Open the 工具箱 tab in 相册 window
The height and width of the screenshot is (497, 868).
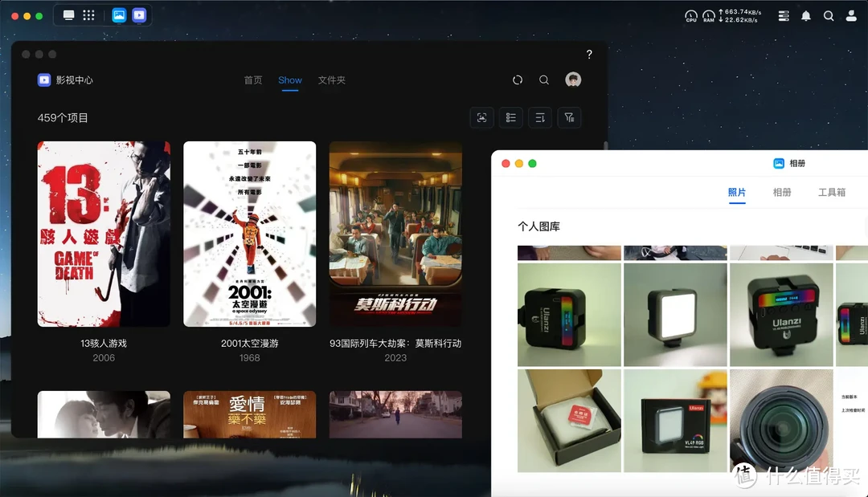pyautogui.click(x=832, y=193)
